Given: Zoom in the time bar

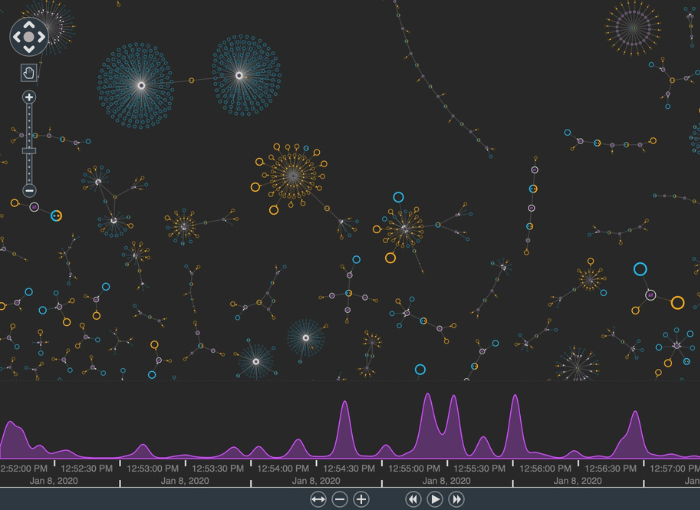Looking at the screenshot, I should point(362,498).
